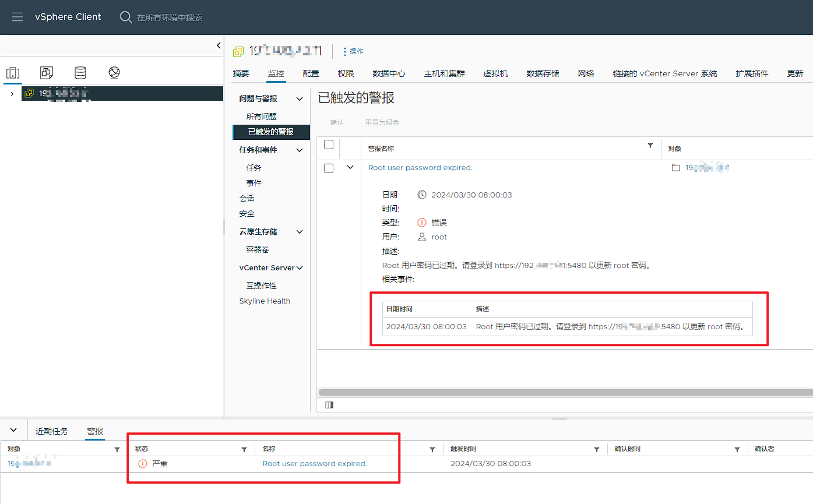Switch to bottom 近期任务 tab
This screenshot has width=813, height=504.
(52, 431)
